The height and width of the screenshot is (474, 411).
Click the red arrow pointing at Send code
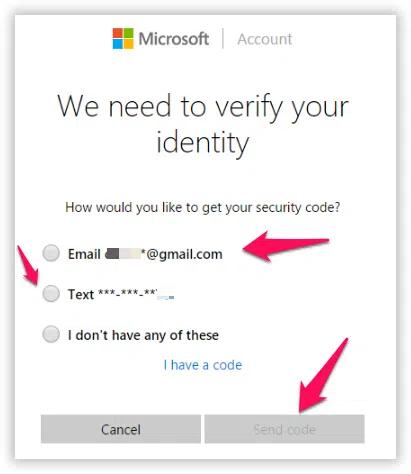coord(323,375)
